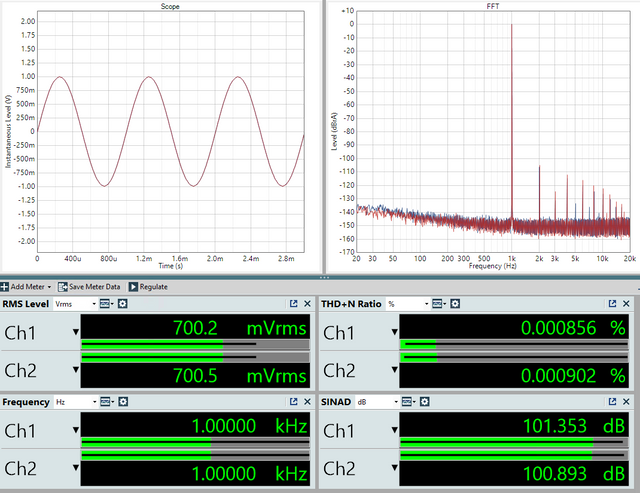
Task: Open Frequency meter display mode icon dropdown
Action: (107, 402)
